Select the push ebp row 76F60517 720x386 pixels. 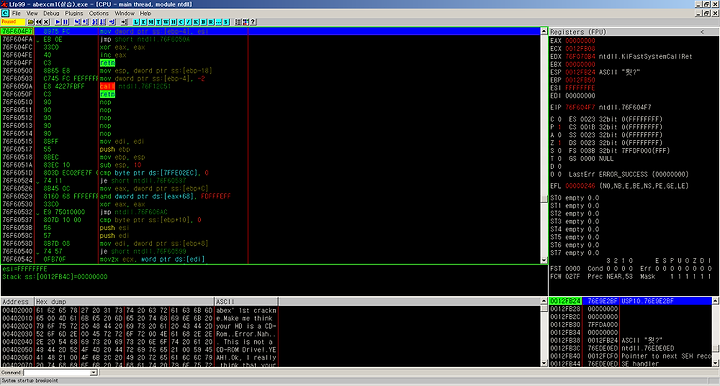point(270,149)
